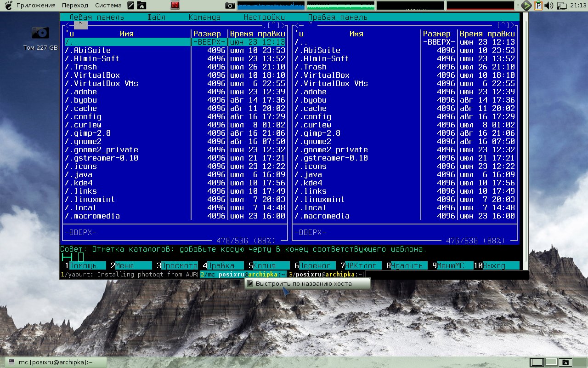Screen dimensions: 588x368
Task: Select .config directory in left panel
Action: point(83,117)
